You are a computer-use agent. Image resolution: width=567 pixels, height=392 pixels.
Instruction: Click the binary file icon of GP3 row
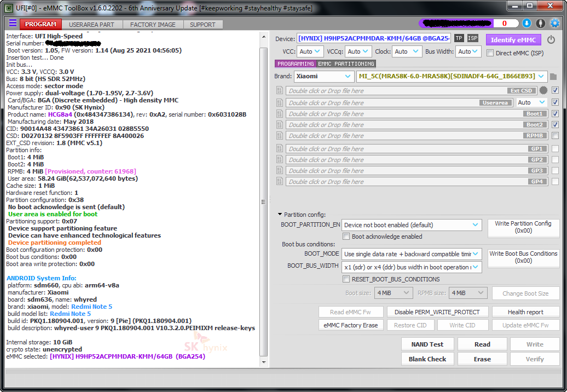point(280,170)
